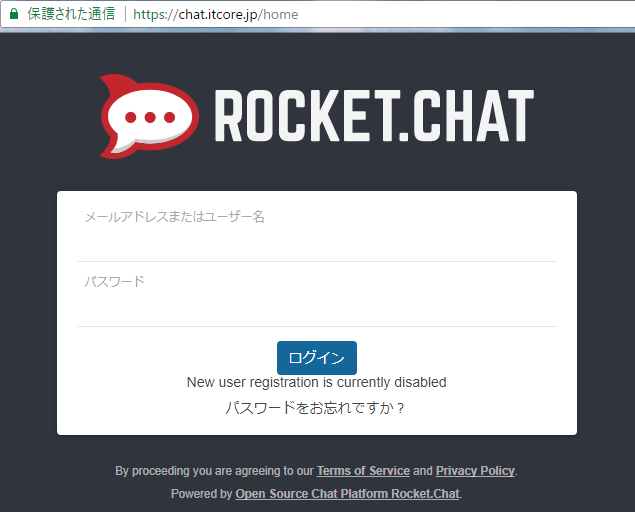Open the Privacy Policy link
Image resolution: width=635 pixels, height=512 pixels.
pyautogui.click(x=475, y=471)
